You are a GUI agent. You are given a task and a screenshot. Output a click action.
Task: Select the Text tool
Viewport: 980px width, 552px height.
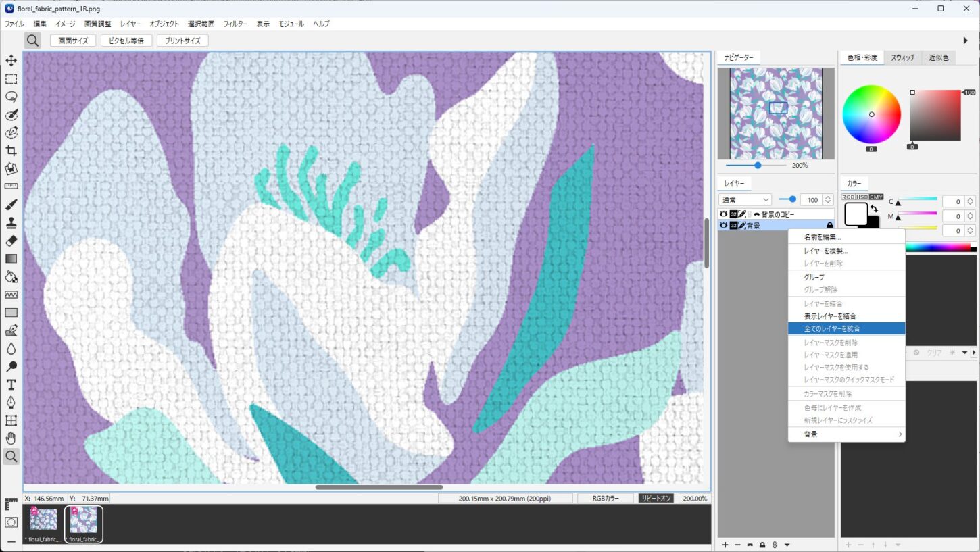pos(11,384)
